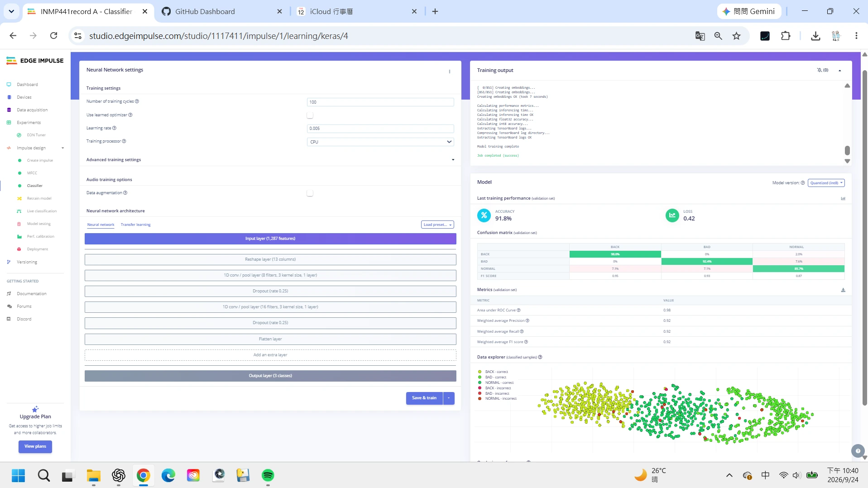Open the Load preset dropdown
Viewport: 868px width, 488px height.
pos(437,225)
